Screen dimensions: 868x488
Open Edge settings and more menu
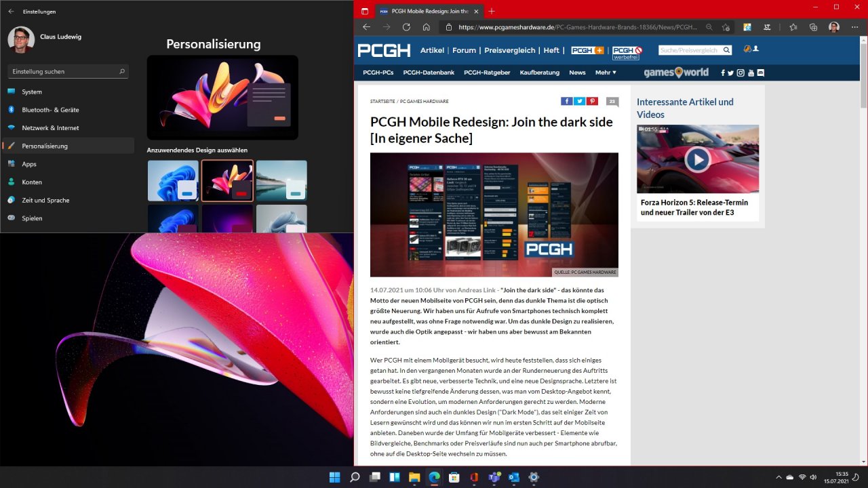854,27
